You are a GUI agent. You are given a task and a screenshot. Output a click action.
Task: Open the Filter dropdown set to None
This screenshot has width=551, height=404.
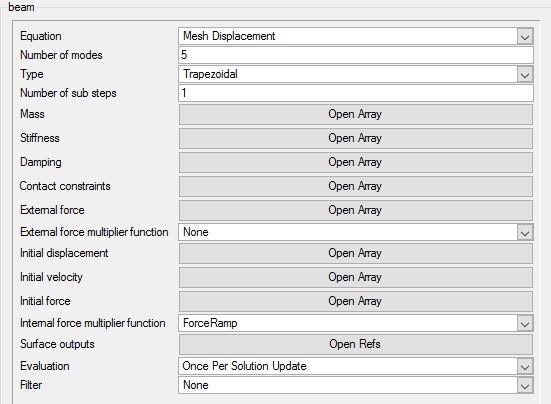tap(356, 385)
